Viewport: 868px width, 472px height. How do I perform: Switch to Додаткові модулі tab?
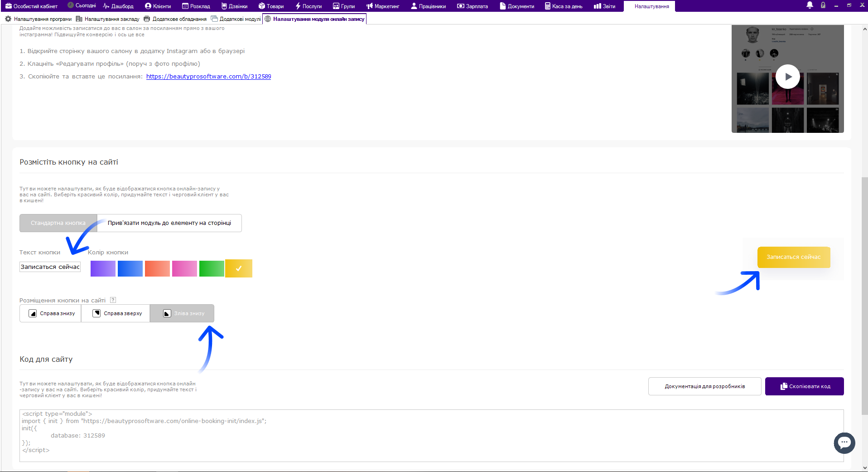(x=236, y=19)
